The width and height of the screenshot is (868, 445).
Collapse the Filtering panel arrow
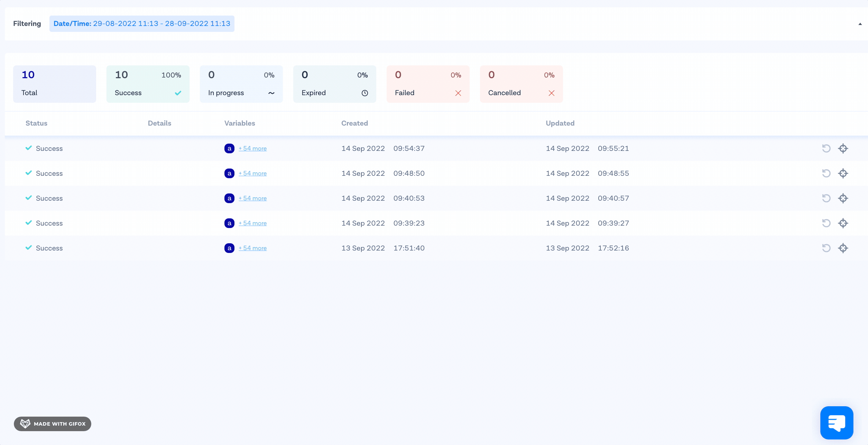click(x=860, y=24)
